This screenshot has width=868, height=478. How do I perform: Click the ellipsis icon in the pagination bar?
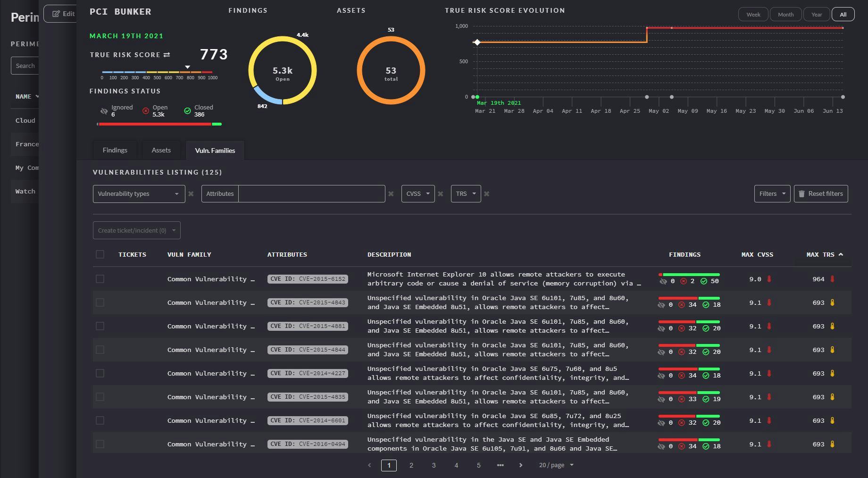click(500, 465)
